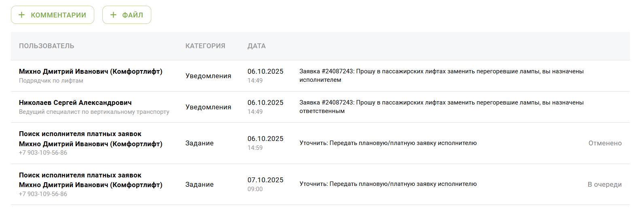The width and height of the screenshot is (644, 209).
Task: Click 'Ведущий специалист по вертикальному транспорту' subtitle
Action: [94, 112]
